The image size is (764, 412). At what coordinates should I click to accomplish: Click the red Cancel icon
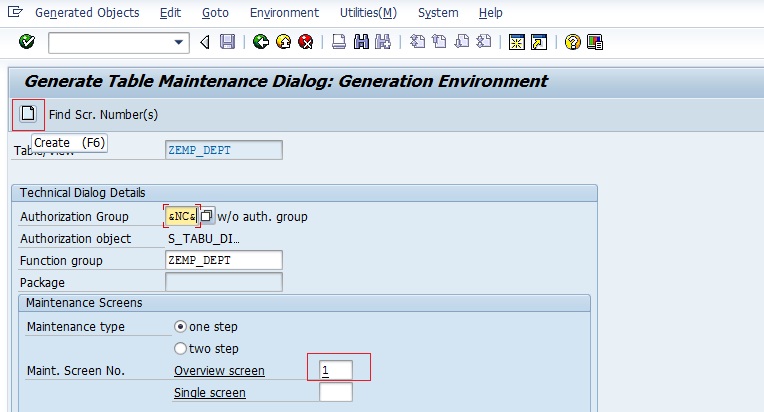(305, 42)
